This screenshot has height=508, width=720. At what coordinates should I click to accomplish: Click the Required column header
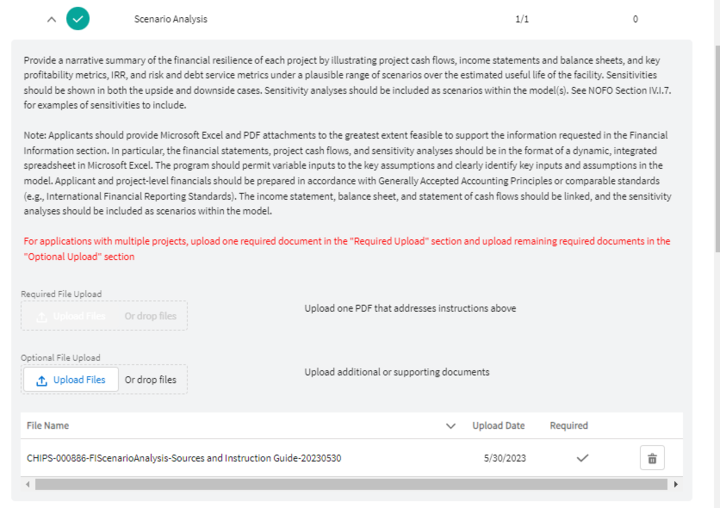(x=569, y=426)
